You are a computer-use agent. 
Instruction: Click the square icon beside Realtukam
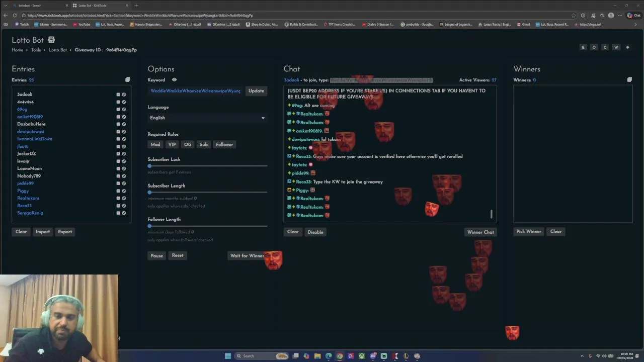pyautogui.click(x=118, y=198)
